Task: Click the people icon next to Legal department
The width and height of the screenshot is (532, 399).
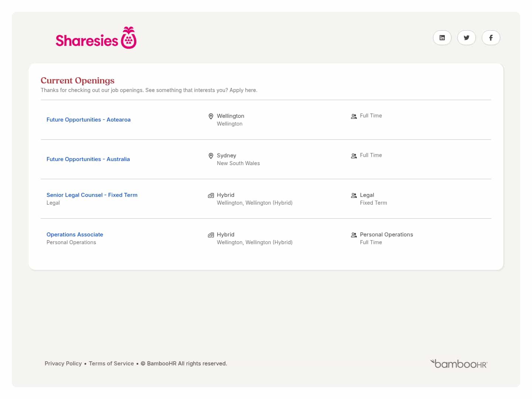Action: coord(354,195)
